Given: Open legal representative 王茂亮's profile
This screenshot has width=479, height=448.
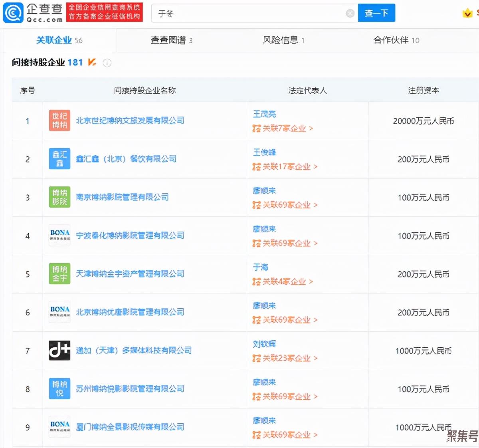Looking at the screenshot, I should (264, 114).
